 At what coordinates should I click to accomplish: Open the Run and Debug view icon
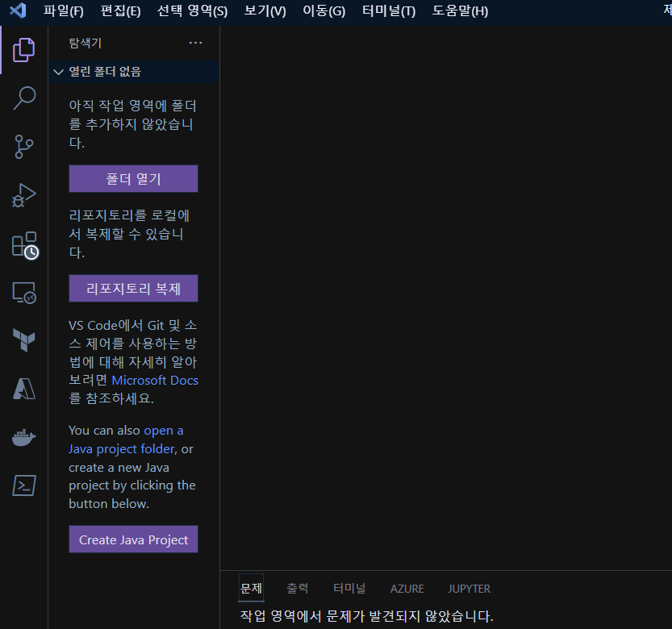24,195
